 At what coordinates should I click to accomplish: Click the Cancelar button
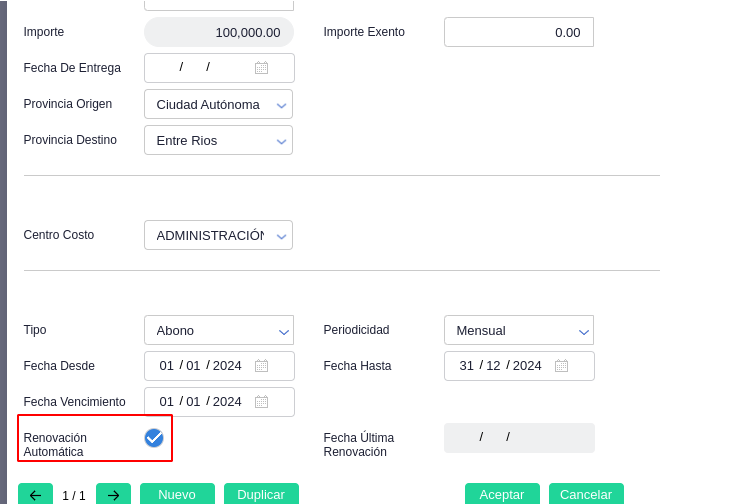coord(586,495)
